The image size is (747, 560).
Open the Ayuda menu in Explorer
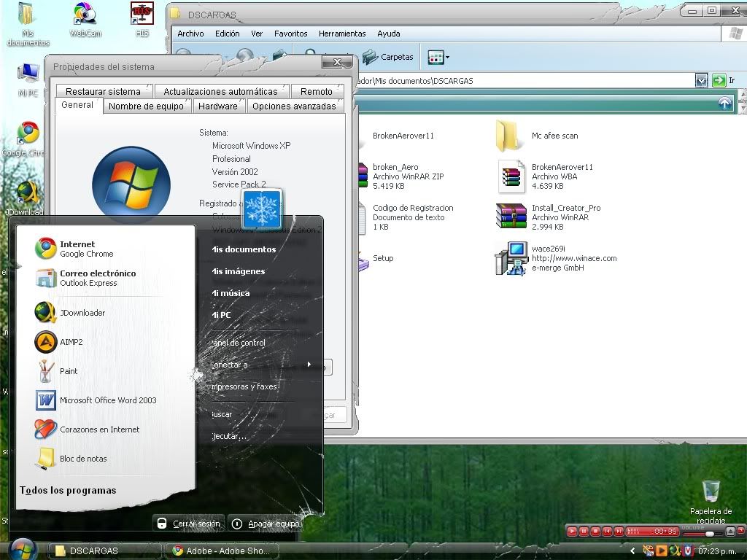click(x=389, y=34)
